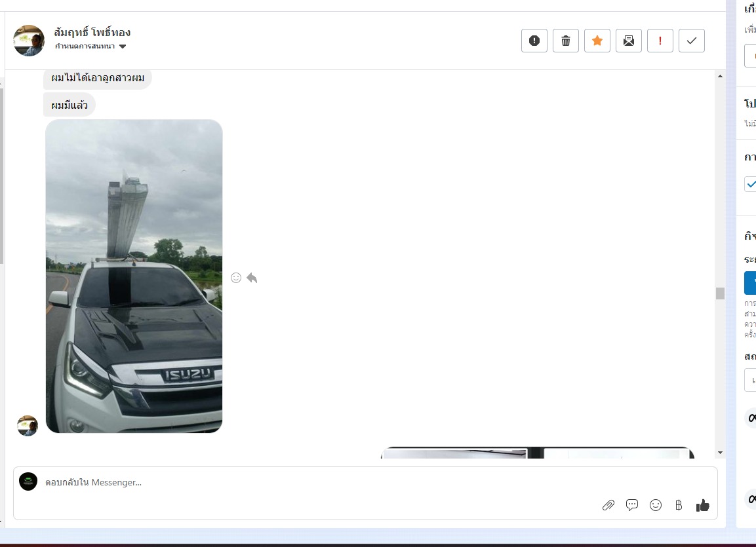
Task: Toggle checkbox in right side panel
Action: coord(751,184)
